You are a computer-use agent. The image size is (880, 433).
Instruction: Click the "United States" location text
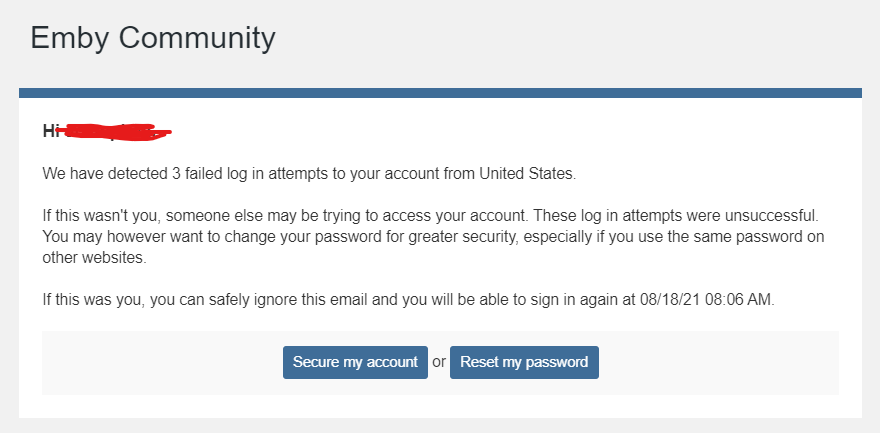point(528,174)
